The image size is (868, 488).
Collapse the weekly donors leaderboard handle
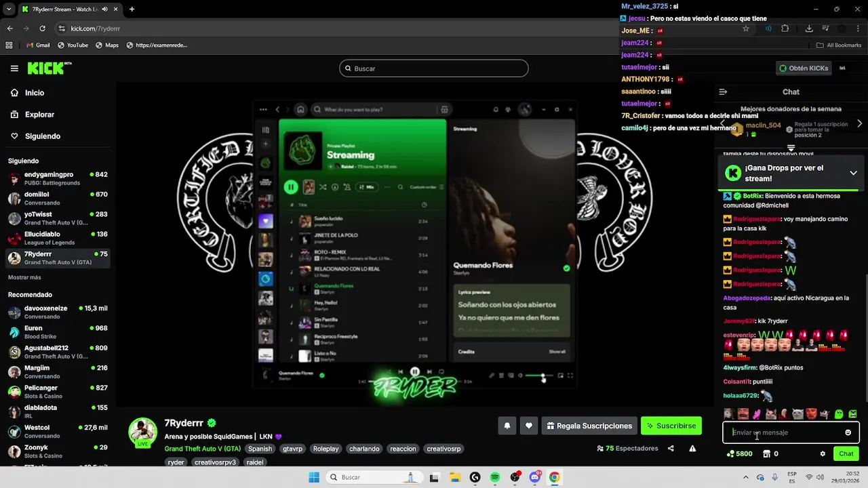pyautogui.click(x=791, y=148)
